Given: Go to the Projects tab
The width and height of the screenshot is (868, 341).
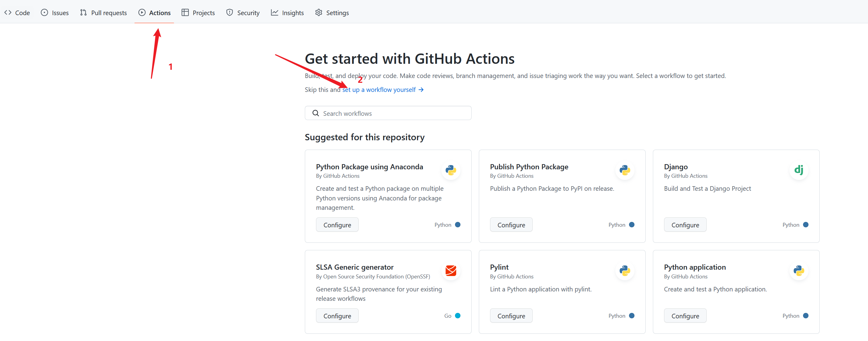Looking at the screenshot, I should [x=198, y=13].
